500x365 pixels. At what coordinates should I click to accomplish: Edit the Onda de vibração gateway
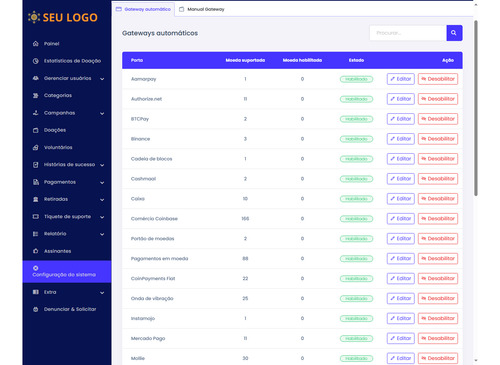click(x=401, y=298)
